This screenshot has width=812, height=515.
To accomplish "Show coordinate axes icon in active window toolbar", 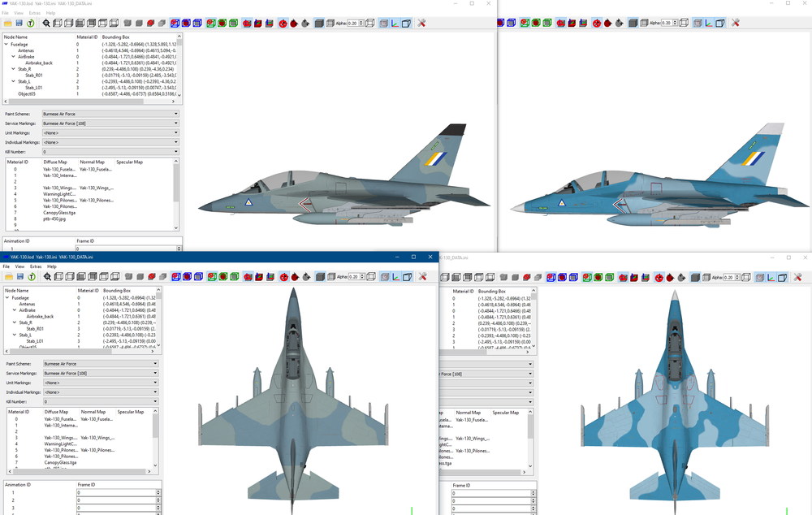I will click(x=395, y=277).
